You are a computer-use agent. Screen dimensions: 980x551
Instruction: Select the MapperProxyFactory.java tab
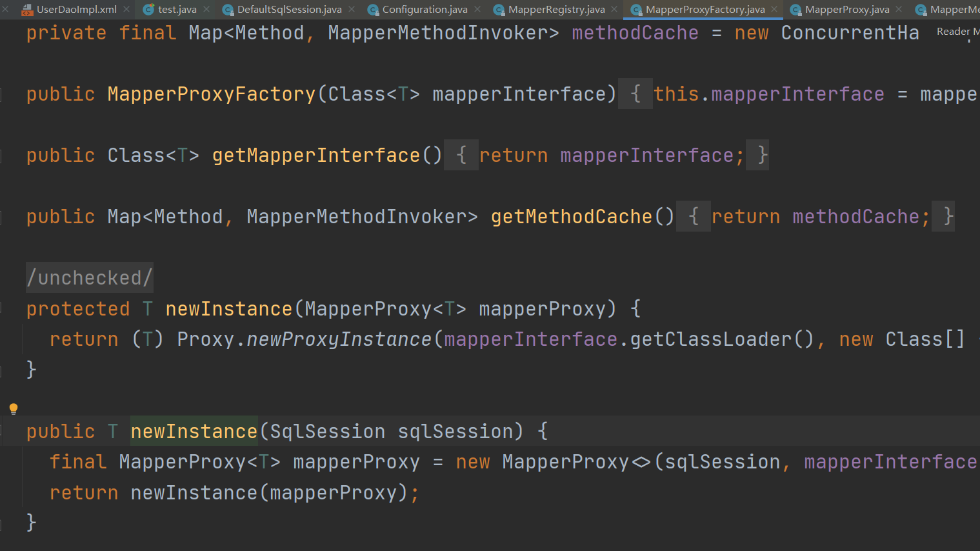[705, 9]
